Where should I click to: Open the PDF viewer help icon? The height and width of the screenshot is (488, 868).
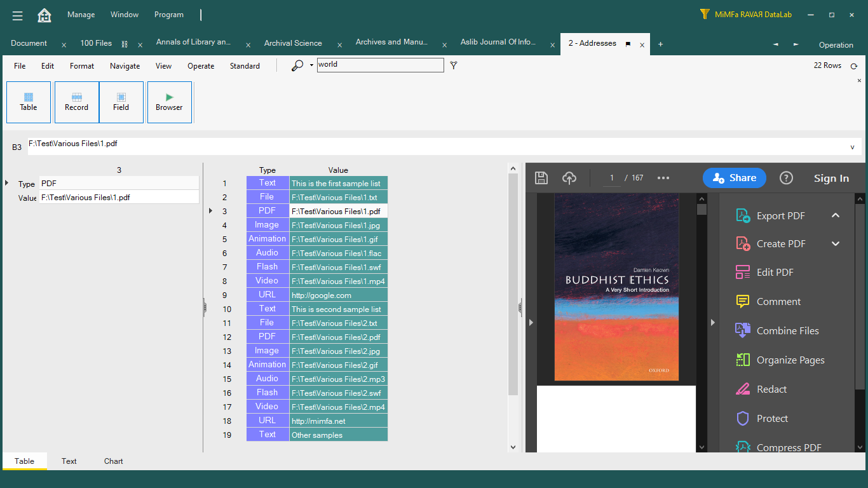click(x=786, y=178)
